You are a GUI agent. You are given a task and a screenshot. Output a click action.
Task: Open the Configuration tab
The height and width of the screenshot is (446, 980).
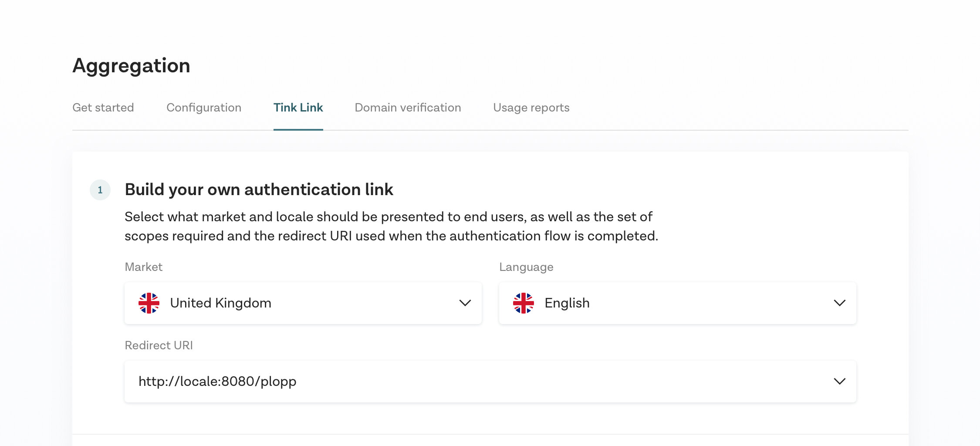[204, 108]
